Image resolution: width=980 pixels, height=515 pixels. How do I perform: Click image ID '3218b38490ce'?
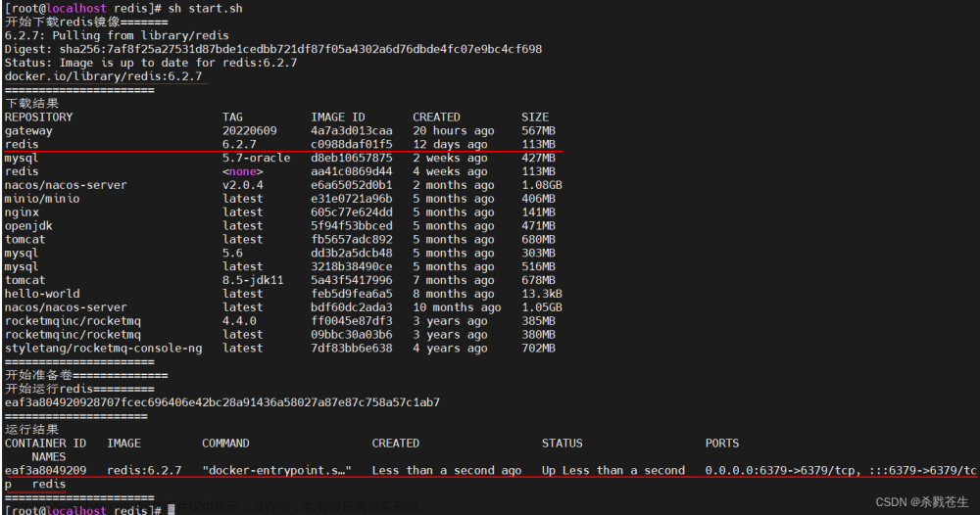click(351, 266)
